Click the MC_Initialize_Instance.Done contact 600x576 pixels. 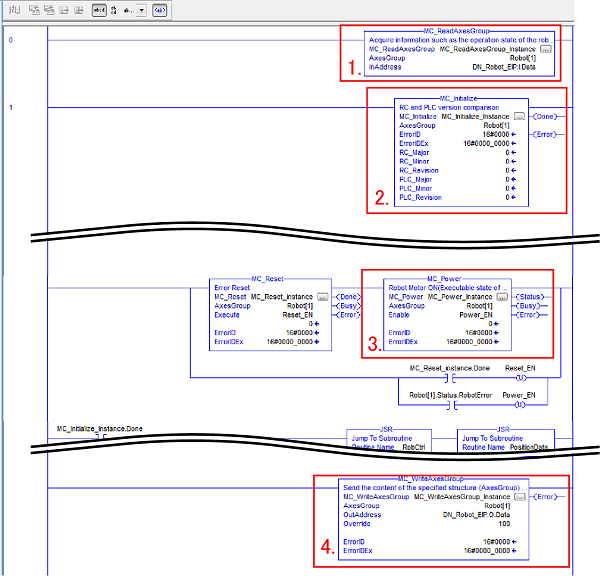[x=99, y=437]
